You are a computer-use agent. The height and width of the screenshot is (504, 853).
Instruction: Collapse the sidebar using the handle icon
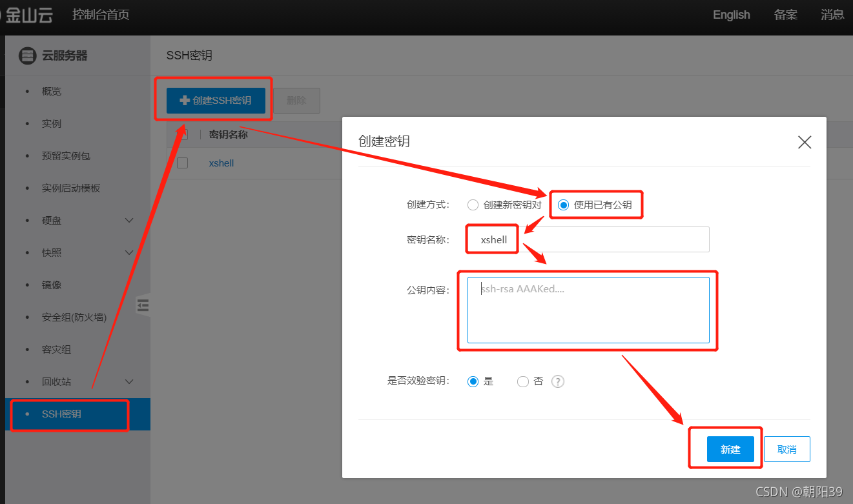[143, 305]
